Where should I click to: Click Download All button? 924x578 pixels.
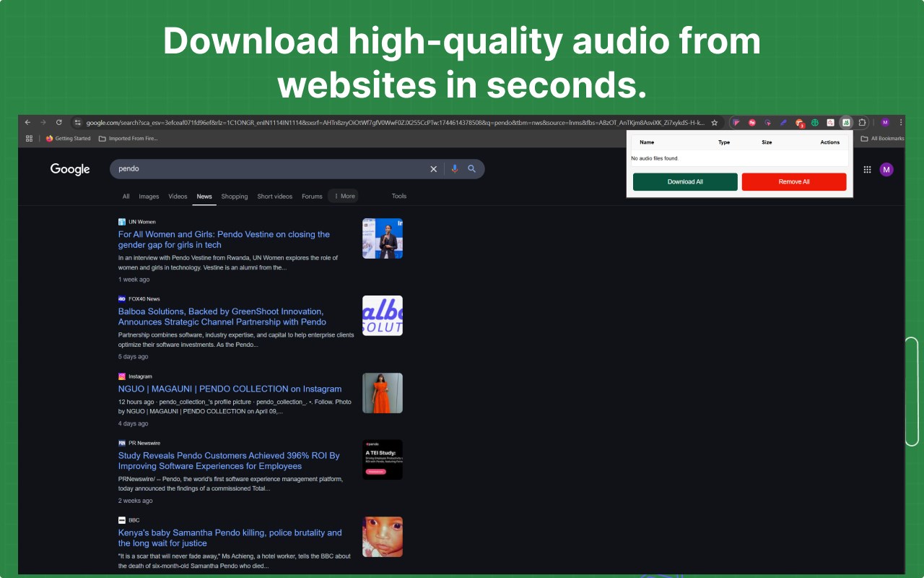[685, 182]
